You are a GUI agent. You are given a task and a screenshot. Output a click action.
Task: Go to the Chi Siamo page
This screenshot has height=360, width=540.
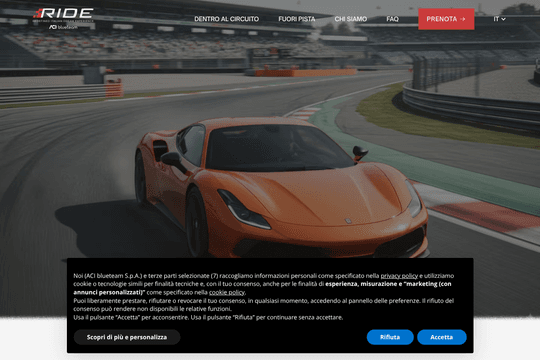(x=351, y=19)
